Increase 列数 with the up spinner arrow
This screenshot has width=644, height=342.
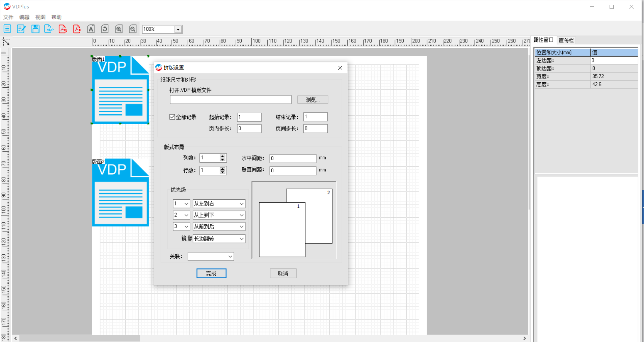[x=222, y=156]
